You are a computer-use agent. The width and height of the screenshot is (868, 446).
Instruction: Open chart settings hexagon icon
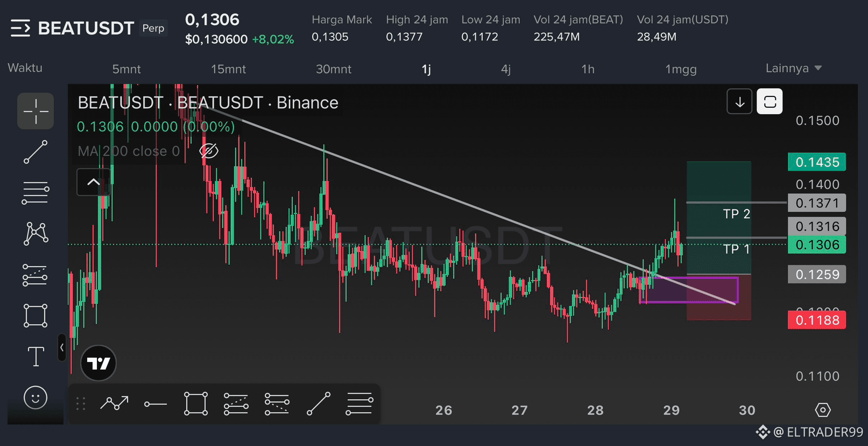823,410
